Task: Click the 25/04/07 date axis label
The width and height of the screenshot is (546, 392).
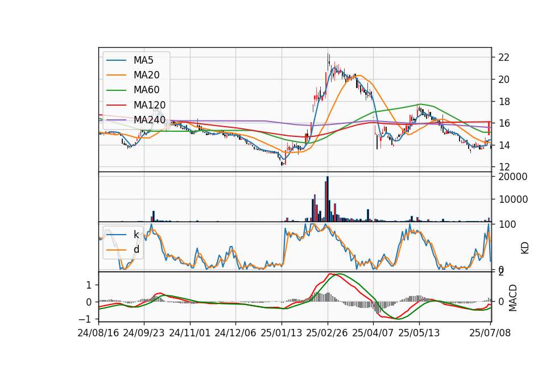Action: pos(373,333)
